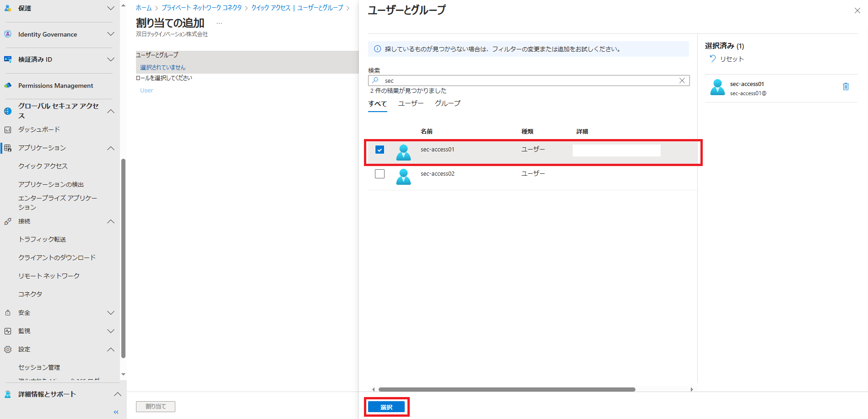This screenshot has width=868, height=419.
Task: Click the reset arrow icon beside リセット
Action: (712, 59)
